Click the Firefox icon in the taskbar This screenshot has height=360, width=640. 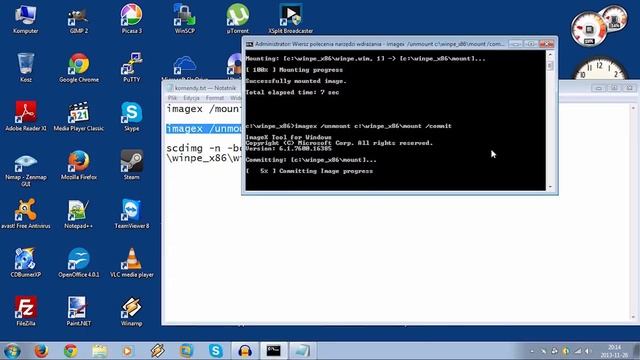point(41,351)
